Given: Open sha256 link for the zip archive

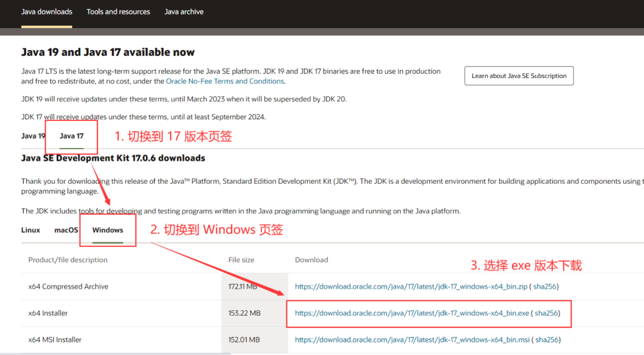Looking at the screenshot, I should click(x=544, y=287).
